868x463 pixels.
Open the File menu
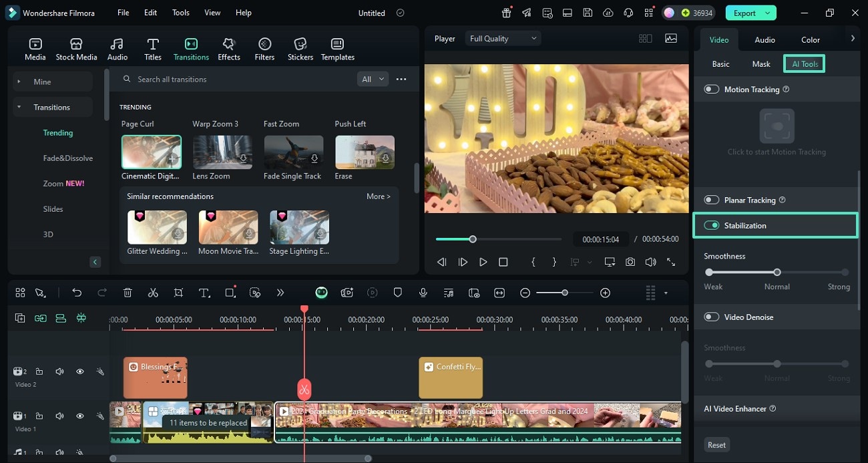124,13
